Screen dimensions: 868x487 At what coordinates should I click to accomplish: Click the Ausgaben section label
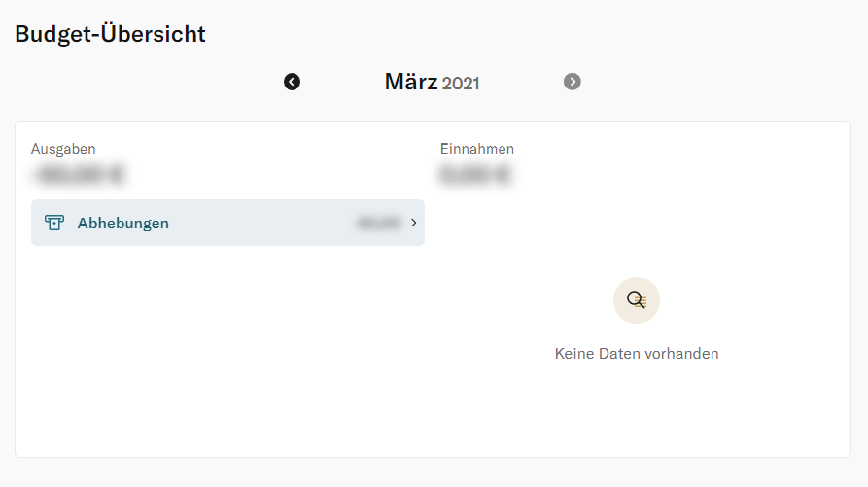tap(63, 149)
